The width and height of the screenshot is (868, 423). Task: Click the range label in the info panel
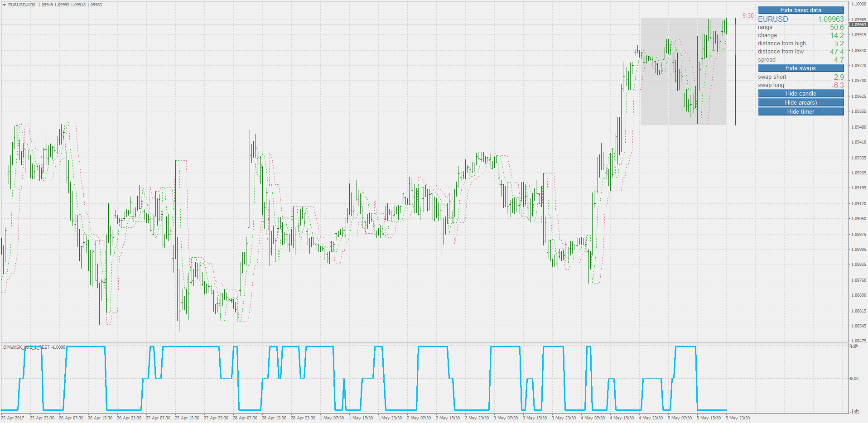[x=765, y=27]
